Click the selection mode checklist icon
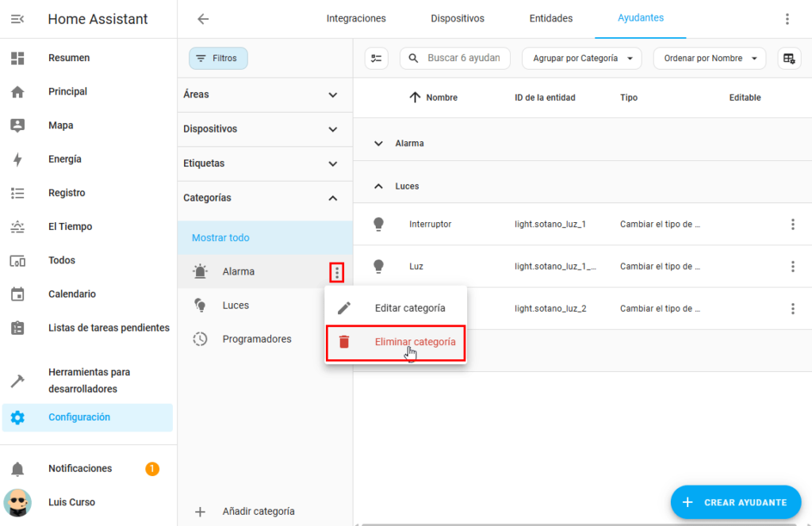812x526 pixels. coord(377,58)
